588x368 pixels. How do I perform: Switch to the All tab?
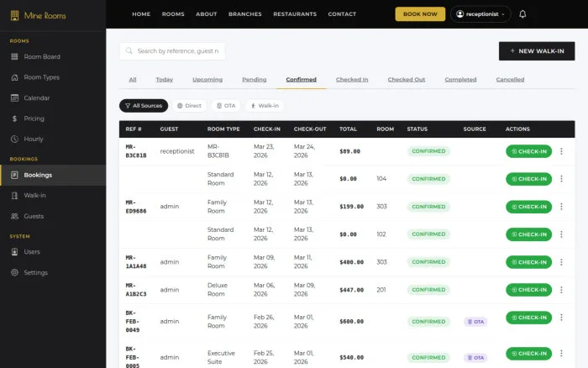tap(133, 80)
